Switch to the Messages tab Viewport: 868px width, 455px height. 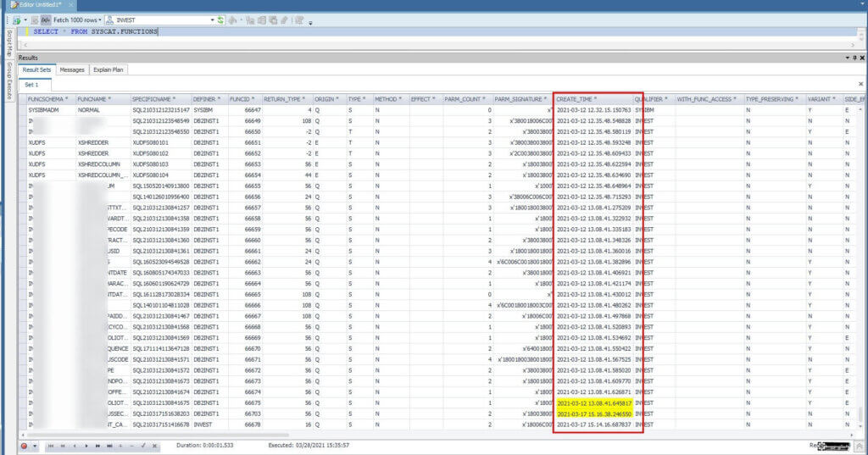(72, 69)
